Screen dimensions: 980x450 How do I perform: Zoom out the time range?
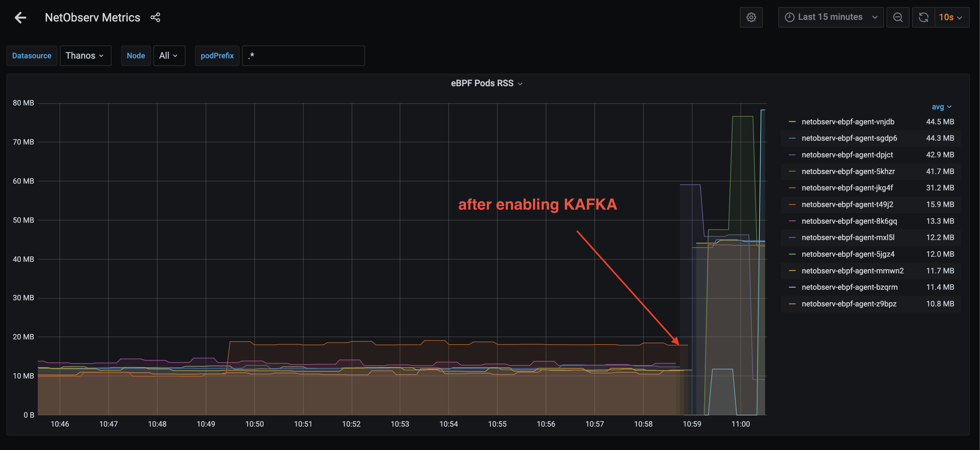[x=897, y=18]
